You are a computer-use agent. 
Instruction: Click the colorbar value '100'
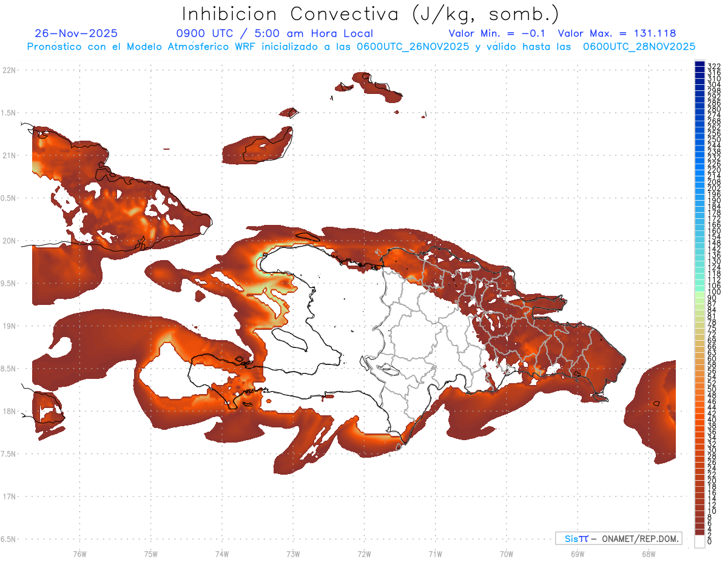[714, 292]
